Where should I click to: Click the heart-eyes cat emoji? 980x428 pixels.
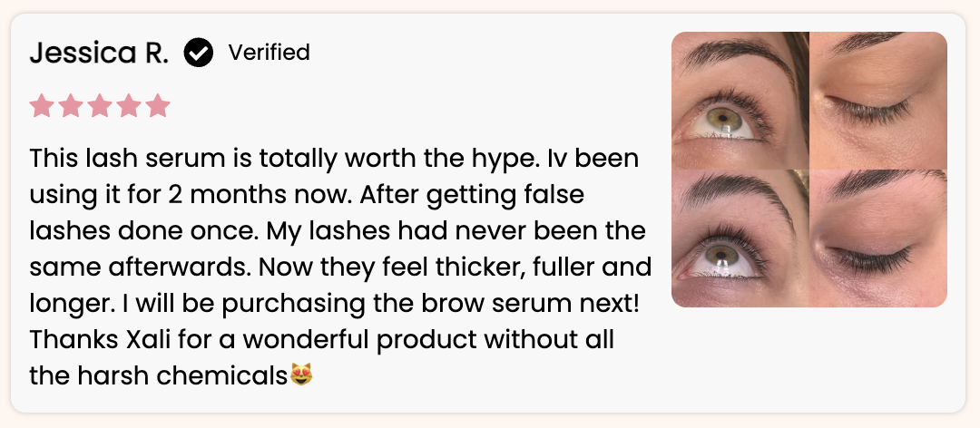pos(301,374)
